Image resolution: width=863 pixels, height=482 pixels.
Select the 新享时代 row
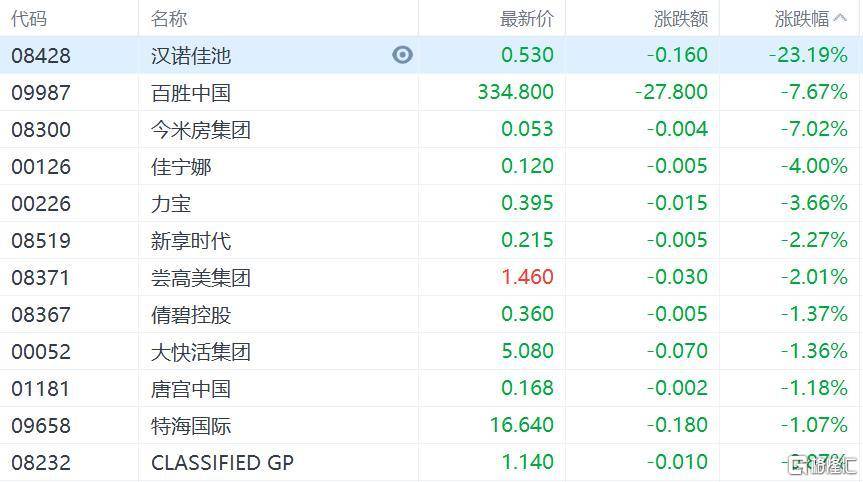pos(191,240)
